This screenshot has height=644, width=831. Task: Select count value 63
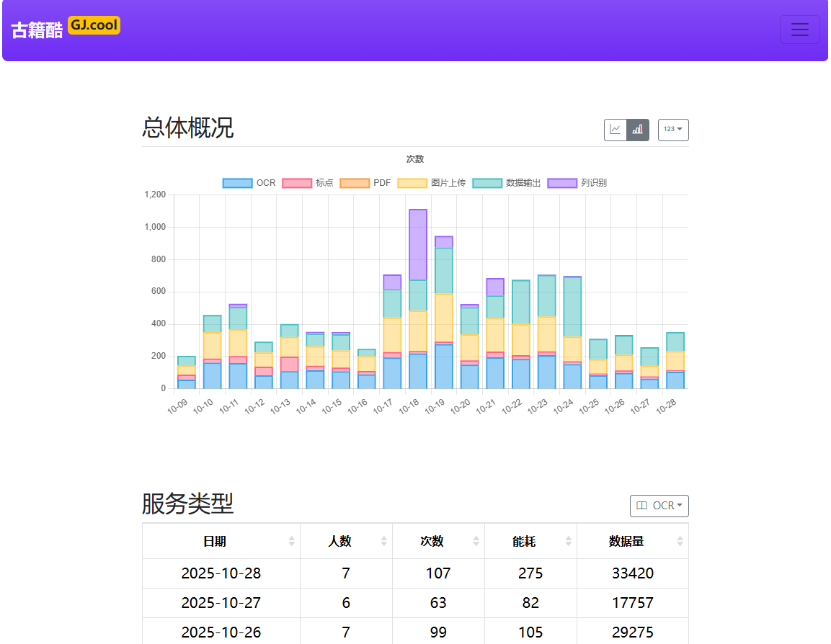(x=438, y=603)
